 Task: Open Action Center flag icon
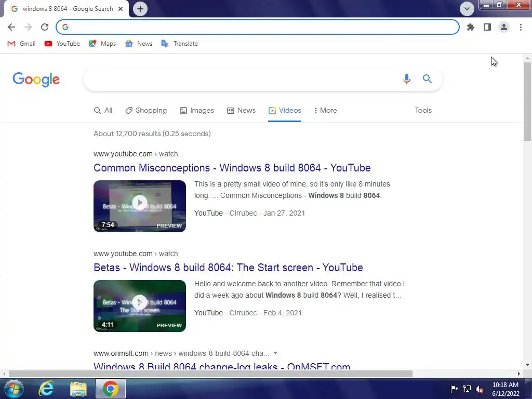(454, 389)
